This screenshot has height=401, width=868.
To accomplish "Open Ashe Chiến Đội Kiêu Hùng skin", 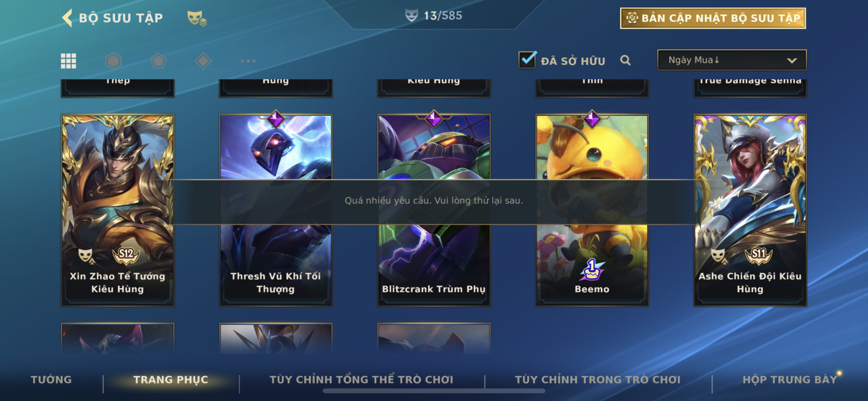I will click(750, 210).
